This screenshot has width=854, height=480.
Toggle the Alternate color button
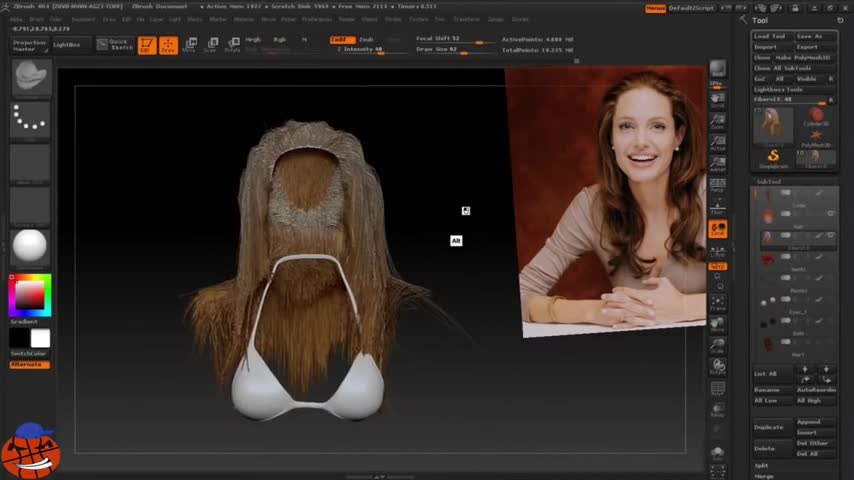point(29,364)
